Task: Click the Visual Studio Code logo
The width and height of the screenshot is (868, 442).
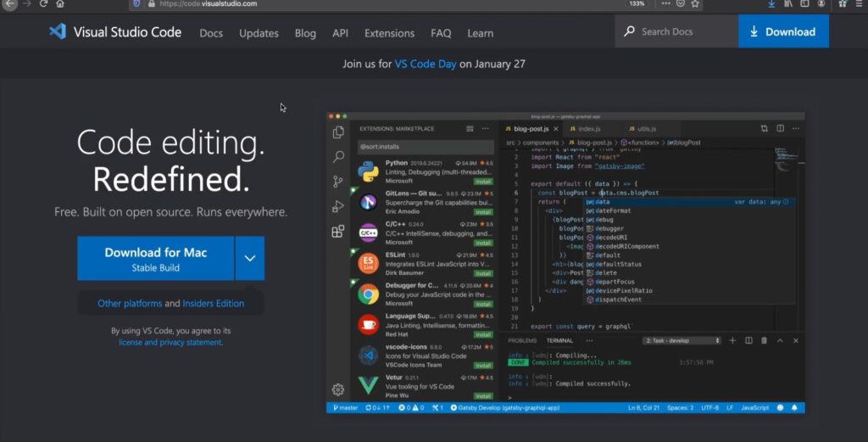Action: pos(115,32)
